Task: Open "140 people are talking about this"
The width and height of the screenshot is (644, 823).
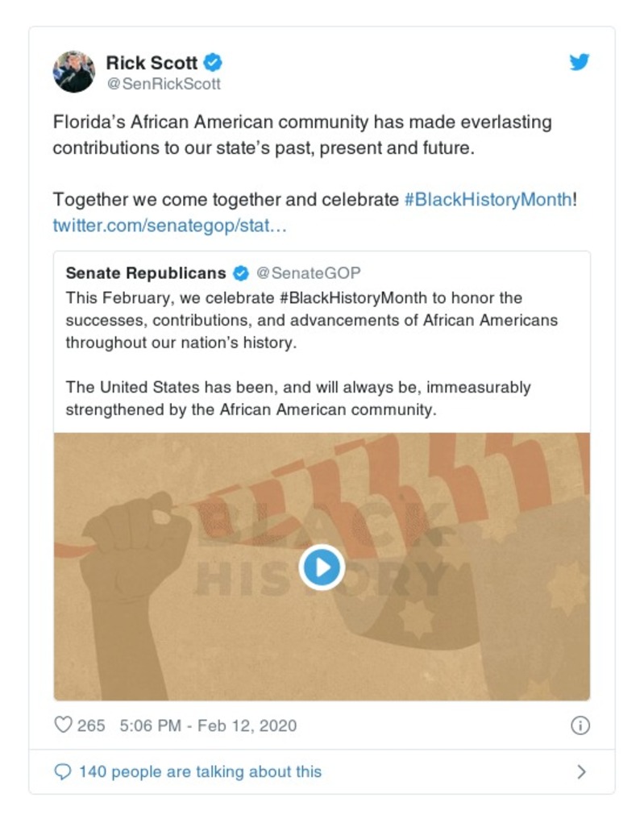Action: click(200, 772)
